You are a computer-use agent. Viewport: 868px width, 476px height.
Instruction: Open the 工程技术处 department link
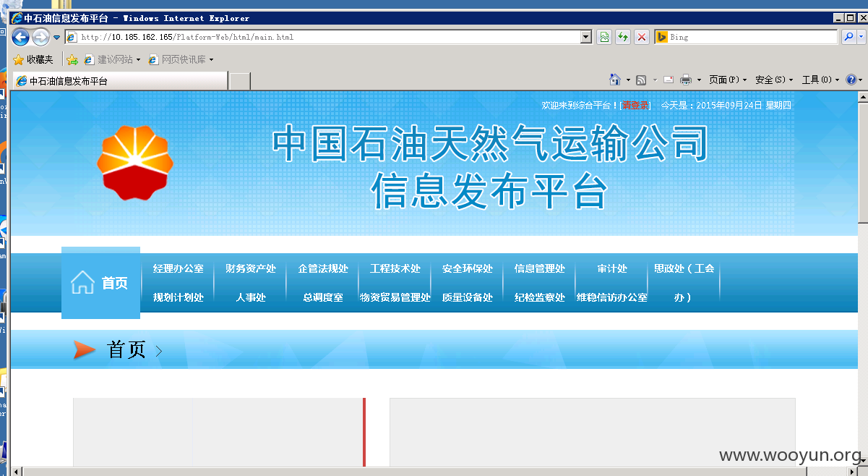point(395,268)
